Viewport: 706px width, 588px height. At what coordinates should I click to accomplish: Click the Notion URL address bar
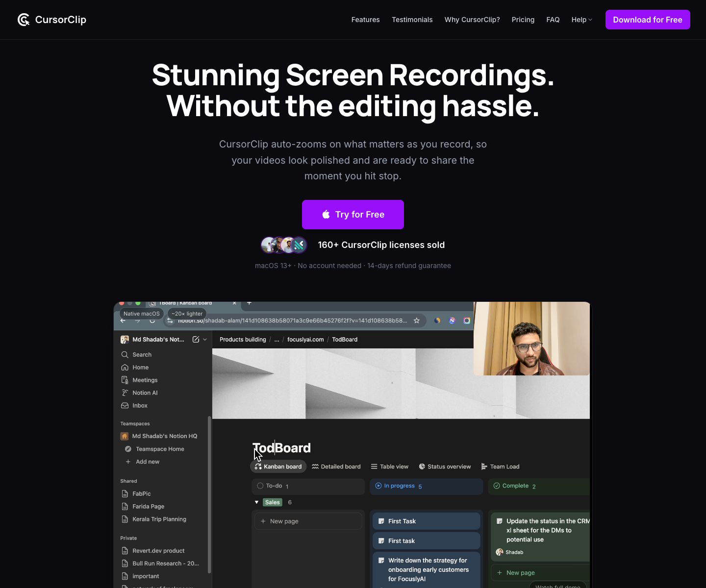(x=293, y=320)
